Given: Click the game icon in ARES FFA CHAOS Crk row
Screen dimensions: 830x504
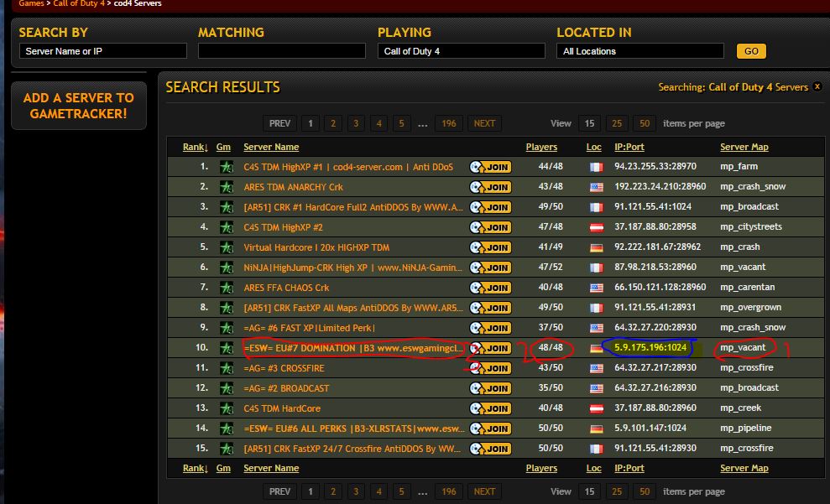Looking at the screenshot, I should [x=227, y=288].
